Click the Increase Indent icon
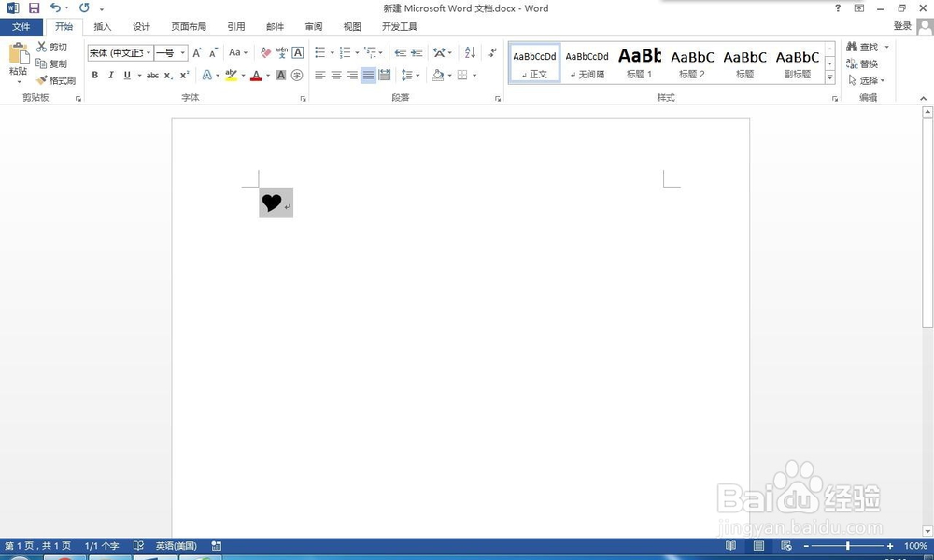The height and width of the screenshot is (560, 934). coord(417,53)
